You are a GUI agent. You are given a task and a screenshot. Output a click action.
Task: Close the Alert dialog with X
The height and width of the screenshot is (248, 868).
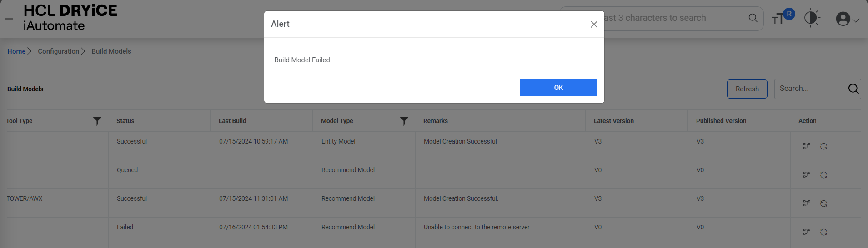pyautogui.click(x=593, y=25)
